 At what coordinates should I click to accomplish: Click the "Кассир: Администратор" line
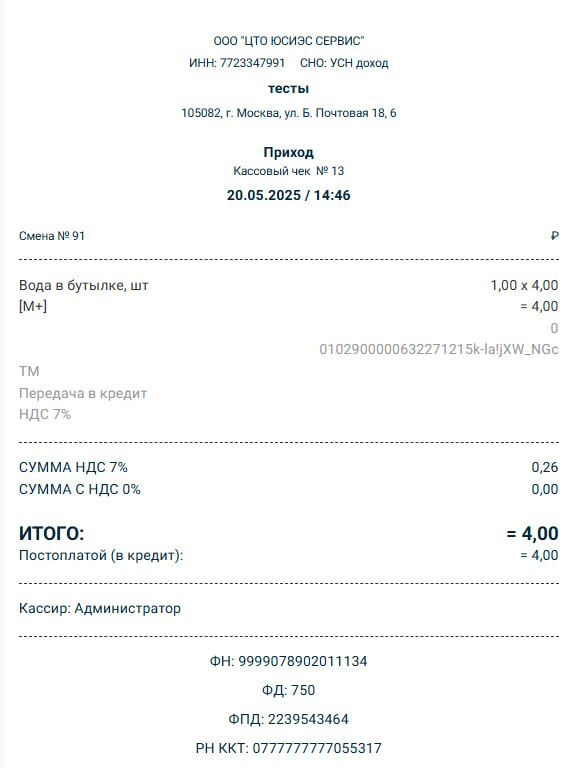tap(100, 608)
